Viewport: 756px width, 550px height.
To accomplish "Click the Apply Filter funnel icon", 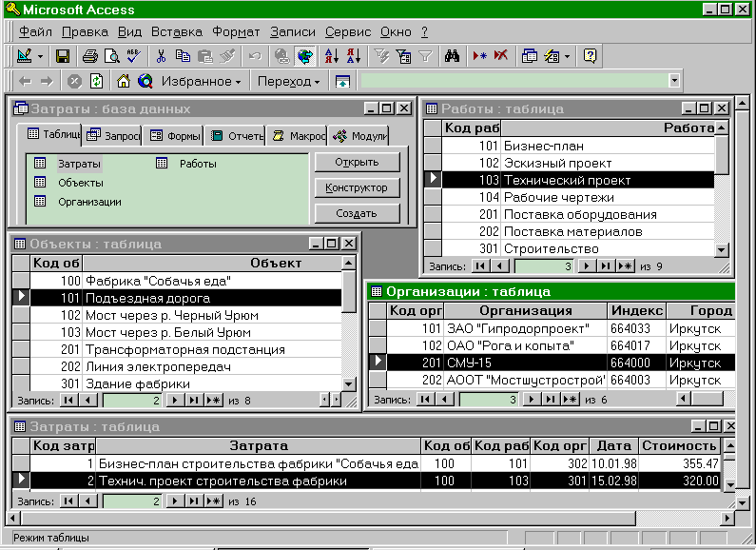I will [425, 56].
